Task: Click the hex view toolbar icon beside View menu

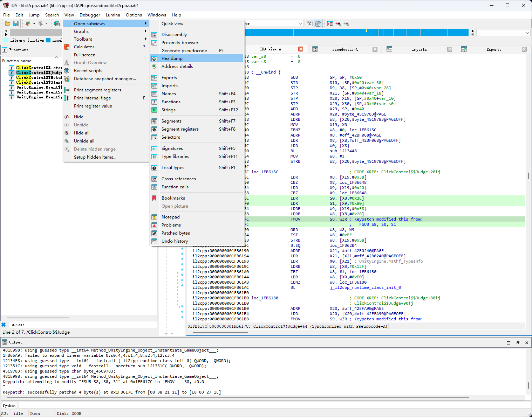Action: (x=57, y=23)
